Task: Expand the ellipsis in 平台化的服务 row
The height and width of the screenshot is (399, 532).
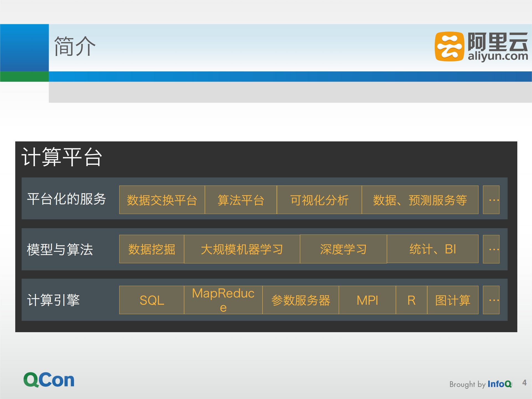Action: (491, 200)
